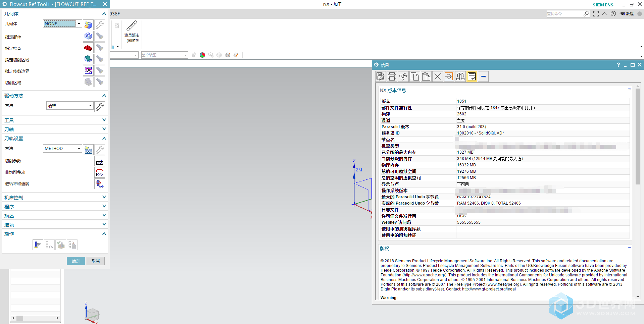Screen dimensions: 644x324
Task: Expand the 程序 (Program) section
Action: pos(104,206)
